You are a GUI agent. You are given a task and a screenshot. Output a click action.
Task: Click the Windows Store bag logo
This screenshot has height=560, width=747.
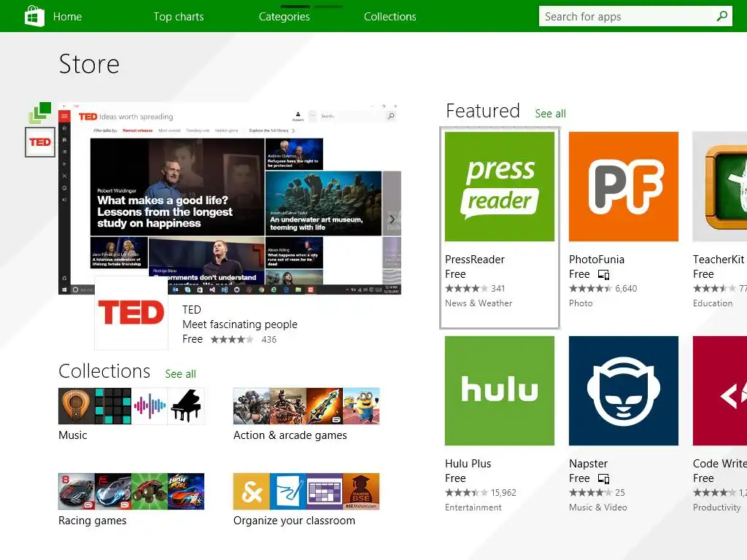(x=34, y=16)
